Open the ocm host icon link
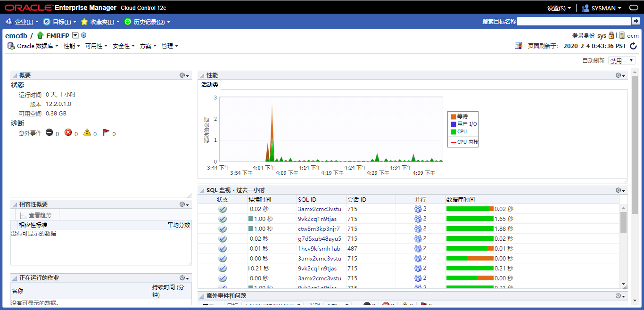Viewport: 644px width, 310px height. click(622, 35)
